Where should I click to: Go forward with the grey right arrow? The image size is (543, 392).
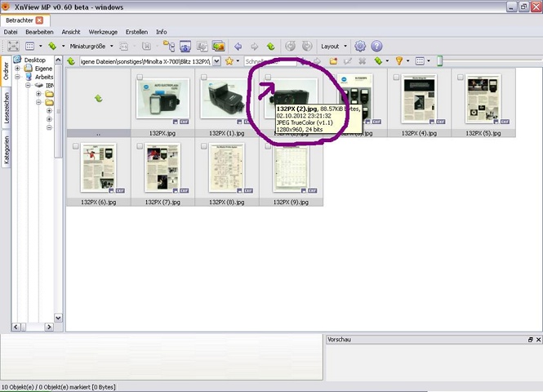[255, 47]
